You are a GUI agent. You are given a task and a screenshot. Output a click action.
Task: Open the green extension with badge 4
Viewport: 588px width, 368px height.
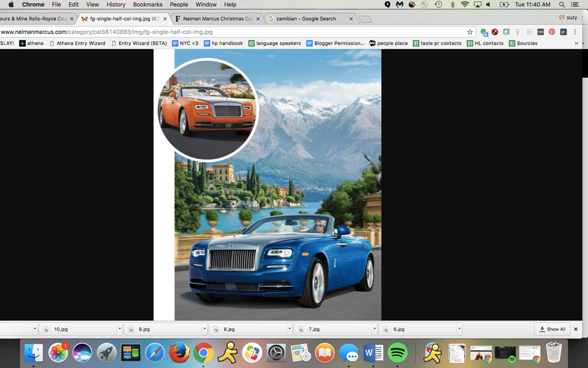484,33
